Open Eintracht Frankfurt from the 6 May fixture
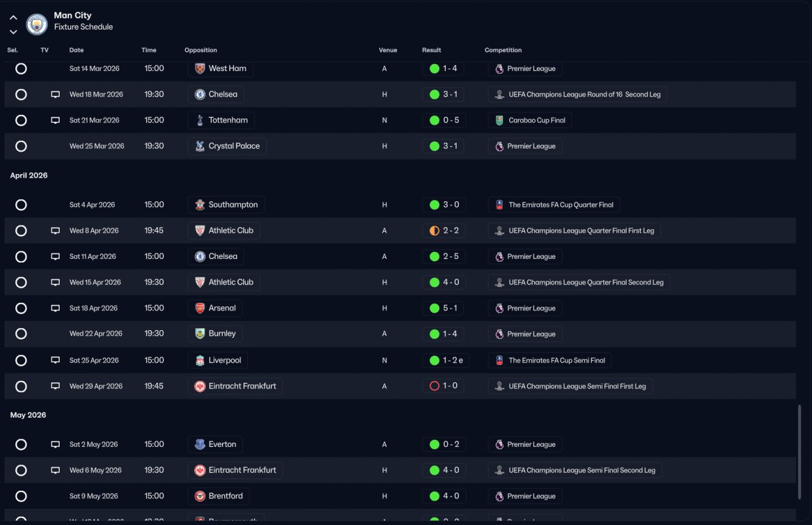Viewport: 812px width, 525px height. [x=235, y=470]
